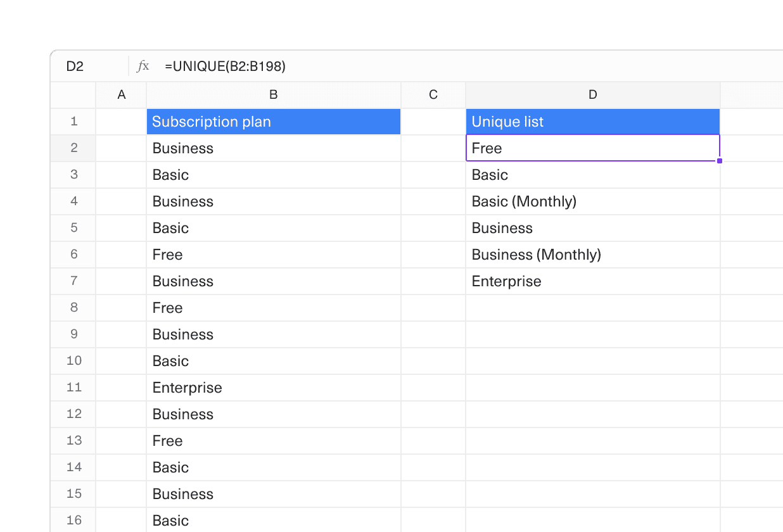Click the fill handle of cell D2
Viewport: 783px width, 532px height.
point(720,161)
